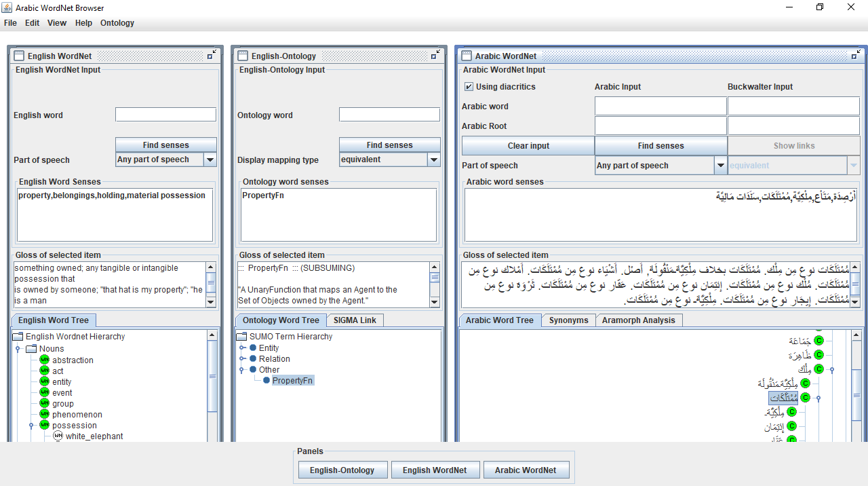
Task: Expand the Relation ontology node
Action: click(x=242, y=358)
